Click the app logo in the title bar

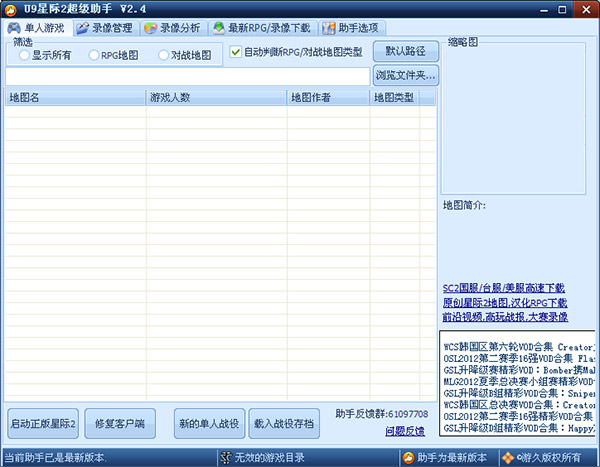coord(10,9)
